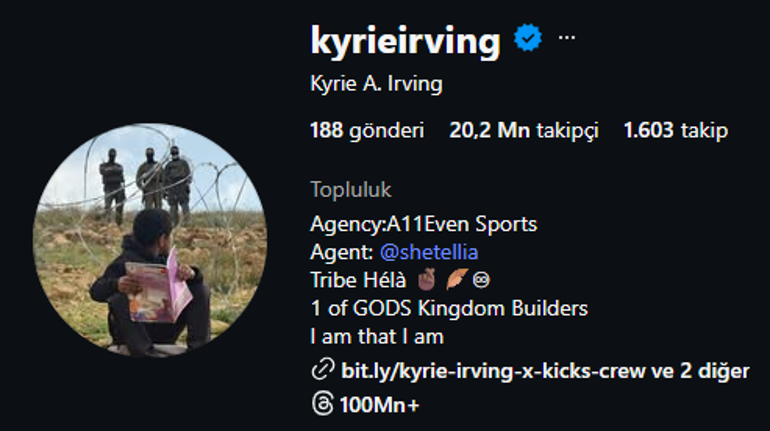
Task: Click the '1 of GODS Kingdom Builders' line
Action: 449,308
